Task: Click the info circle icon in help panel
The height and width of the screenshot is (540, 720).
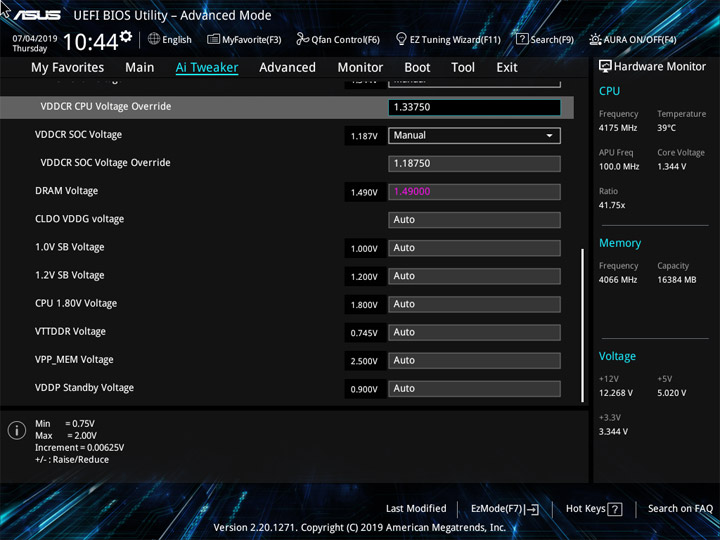Action: pos(17,431)
